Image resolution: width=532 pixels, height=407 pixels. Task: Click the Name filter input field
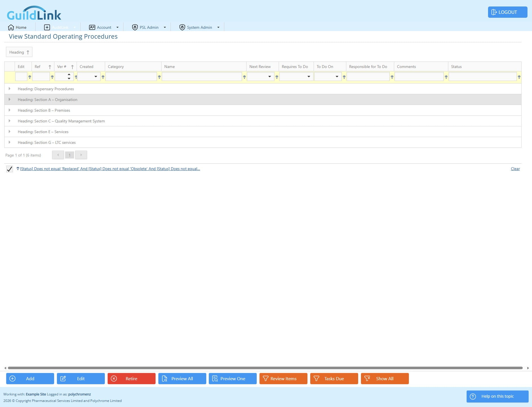coord(202,76)
